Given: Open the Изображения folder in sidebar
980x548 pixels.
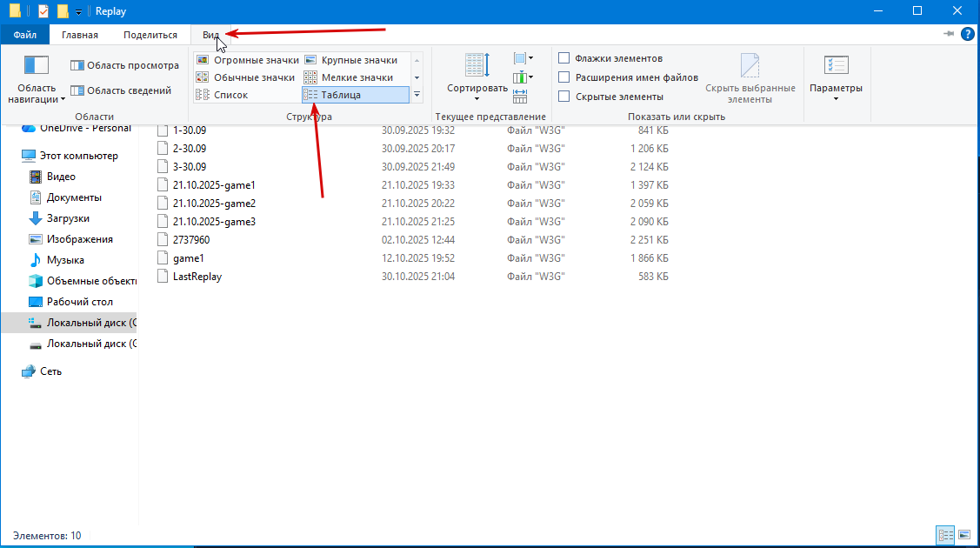Looking at the screenshot, I should point(70,239).
